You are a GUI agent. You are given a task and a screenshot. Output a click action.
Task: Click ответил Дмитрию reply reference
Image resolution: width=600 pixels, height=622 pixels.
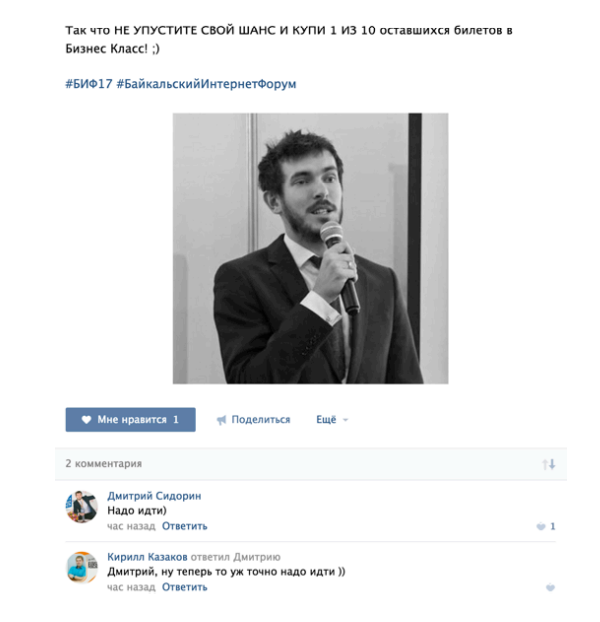tap(235, 557)
